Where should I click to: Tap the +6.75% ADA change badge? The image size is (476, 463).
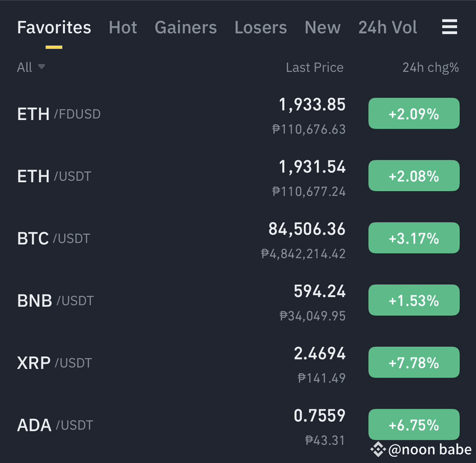click(414, 425)
